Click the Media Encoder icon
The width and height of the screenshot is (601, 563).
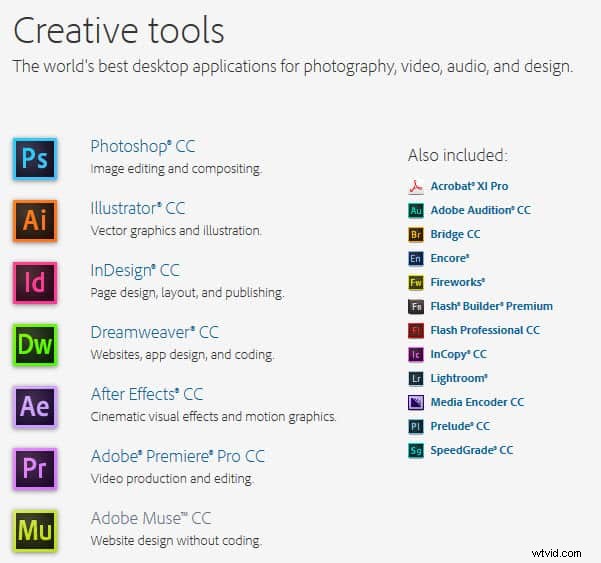pyautogui.click(x=416, y=402)
